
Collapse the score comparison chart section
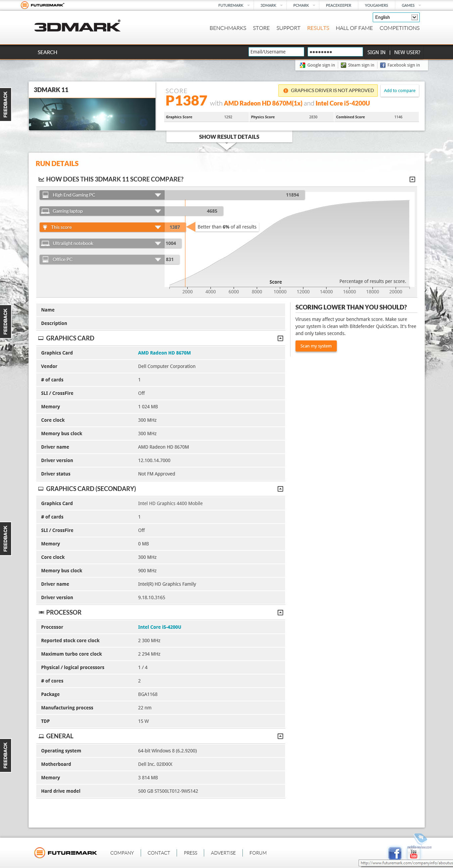click(x=412, y=179)
